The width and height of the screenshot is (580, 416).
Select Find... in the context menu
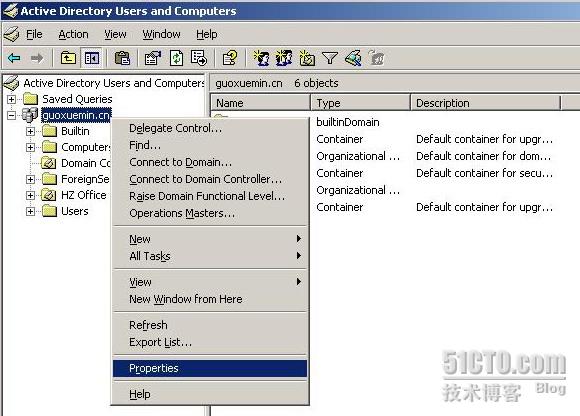[210, 145]
